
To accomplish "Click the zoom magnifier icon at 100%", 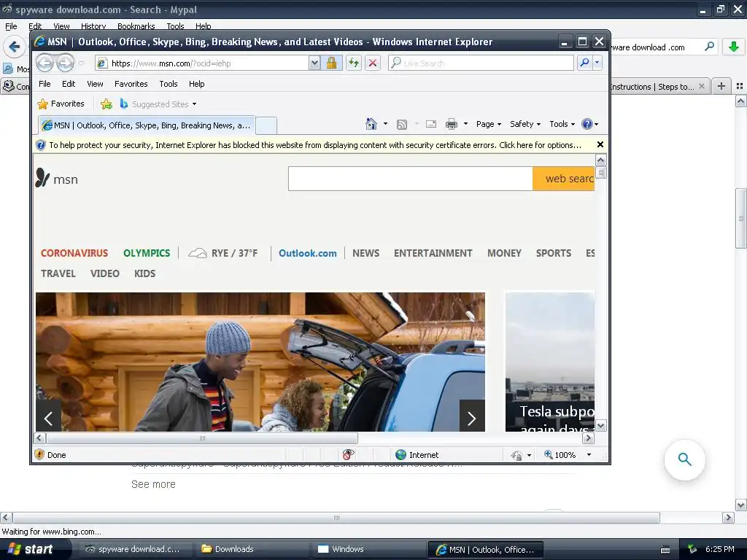I will click(x=549, y=455).
